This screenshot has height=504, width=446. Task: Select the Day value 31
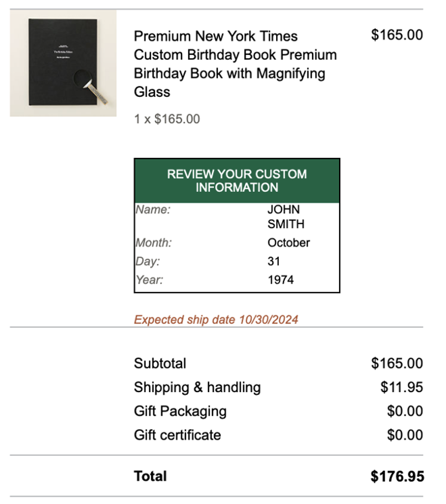(273, 261)
